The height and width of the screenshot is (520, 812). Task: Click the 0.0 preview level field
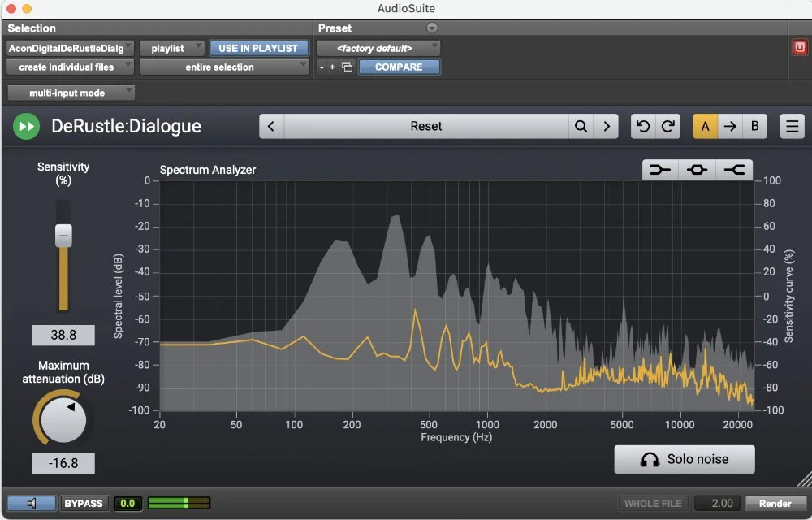pyautogui.click(x=127, y=504)
